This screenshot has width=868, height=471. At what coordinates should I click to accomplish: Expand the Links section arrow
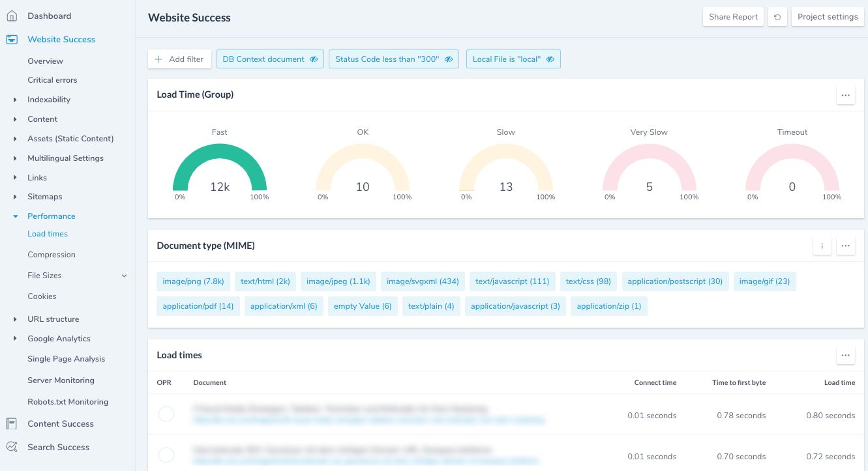[x=15, y=178]
